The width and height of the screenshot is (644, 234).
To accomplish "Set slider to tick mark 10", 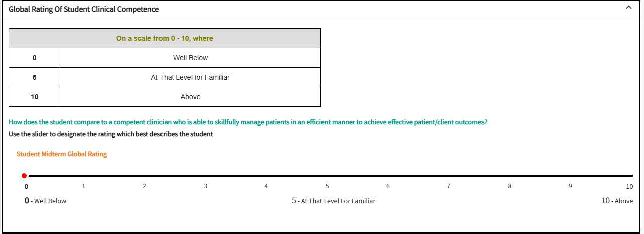I will pyautogui.click(x=630, y=176).
